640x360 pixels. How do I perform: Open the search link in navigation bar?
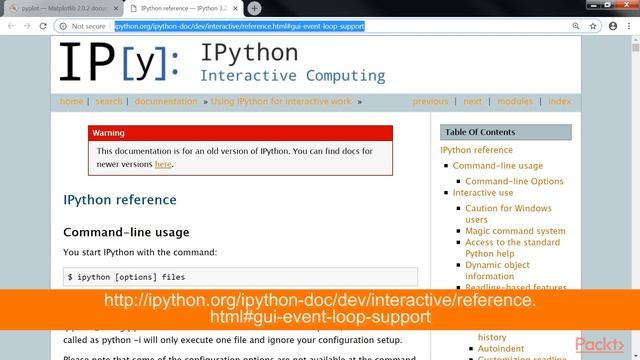109,101
